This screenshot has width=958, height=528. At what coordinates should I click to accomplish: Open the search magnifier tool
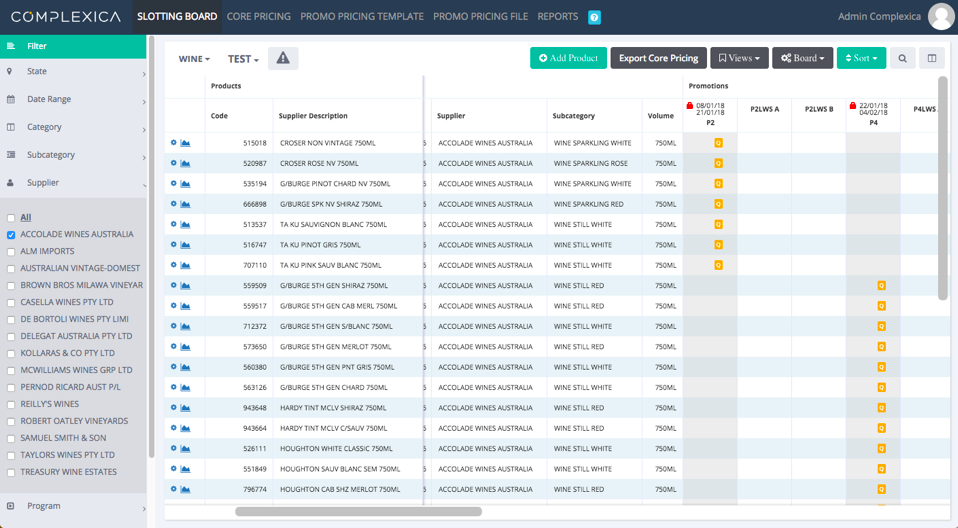[x=902, y=58]
